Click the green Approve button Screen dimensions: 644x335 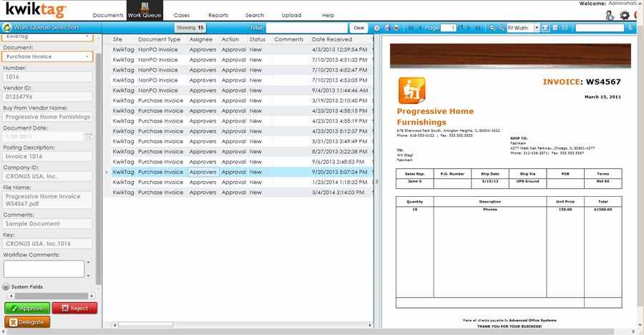(x=27, y=308)
